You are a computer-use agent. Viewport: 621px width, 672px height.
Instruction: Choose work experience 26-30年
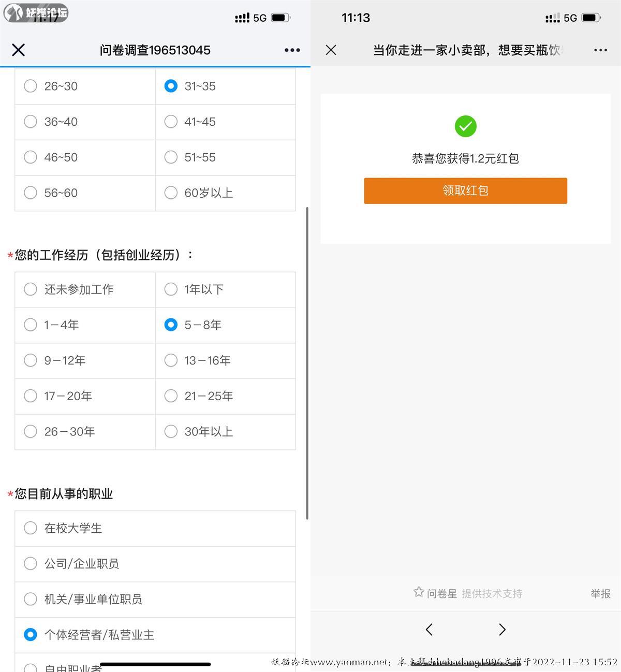coord(85,432)
